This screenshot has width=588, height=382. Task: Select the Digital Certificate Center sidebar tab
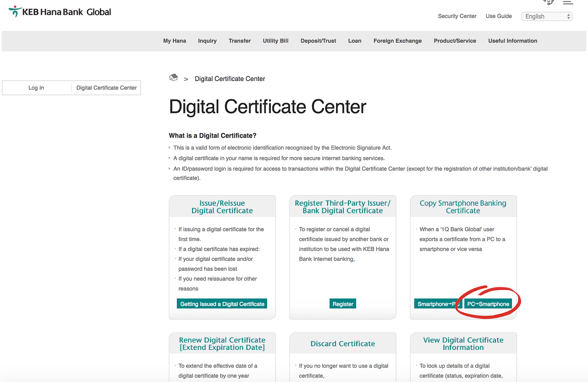coord(106,88)
